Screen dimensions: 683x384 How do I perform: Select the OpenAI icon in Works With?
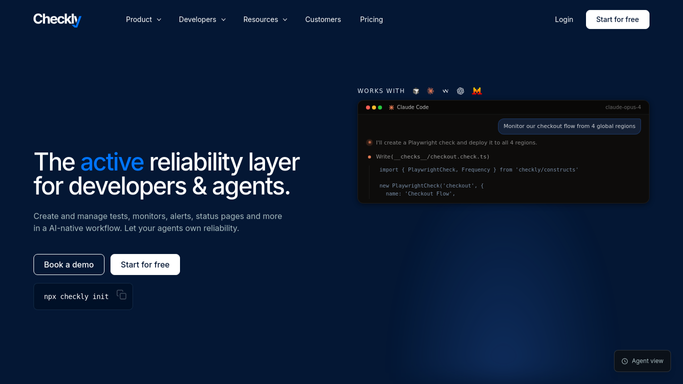point(460,91)
